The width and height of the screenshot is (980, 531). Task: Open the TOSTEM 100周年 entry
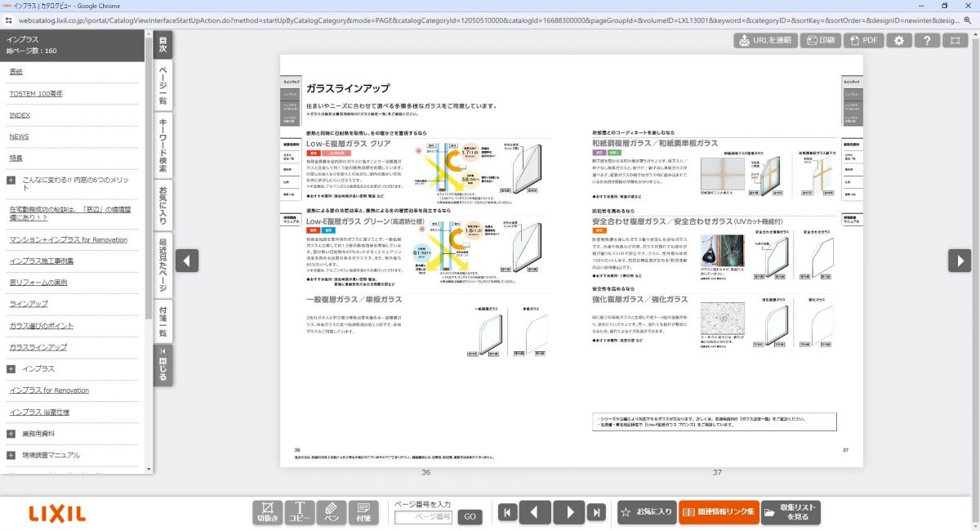(x=36, y=94)
